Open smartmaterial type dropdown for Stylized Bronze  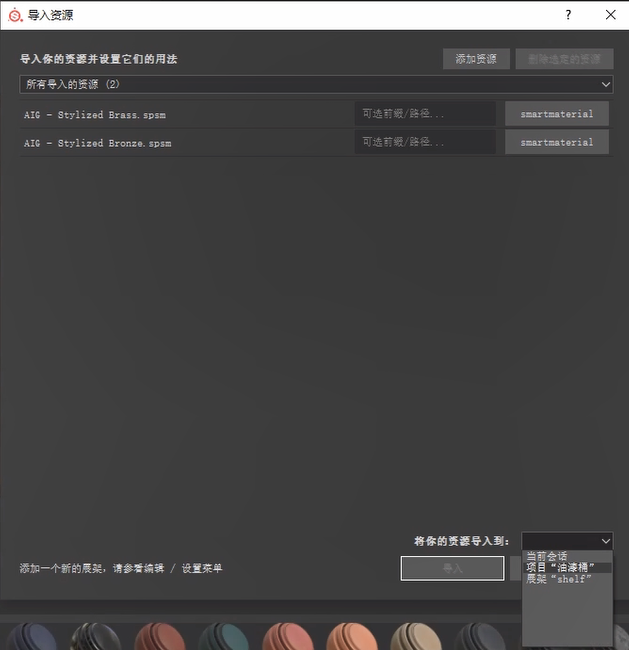[x=557, y=142]
